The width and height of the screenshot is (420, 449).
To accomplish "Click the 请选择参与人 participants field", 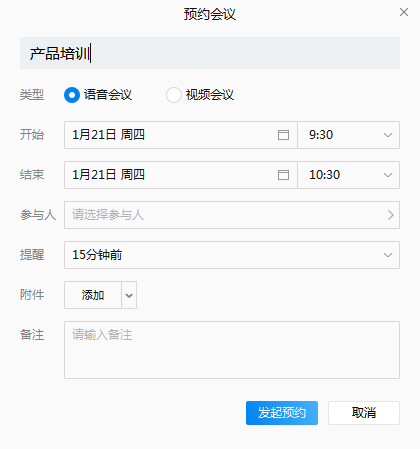I will click(x=232, y=215).
